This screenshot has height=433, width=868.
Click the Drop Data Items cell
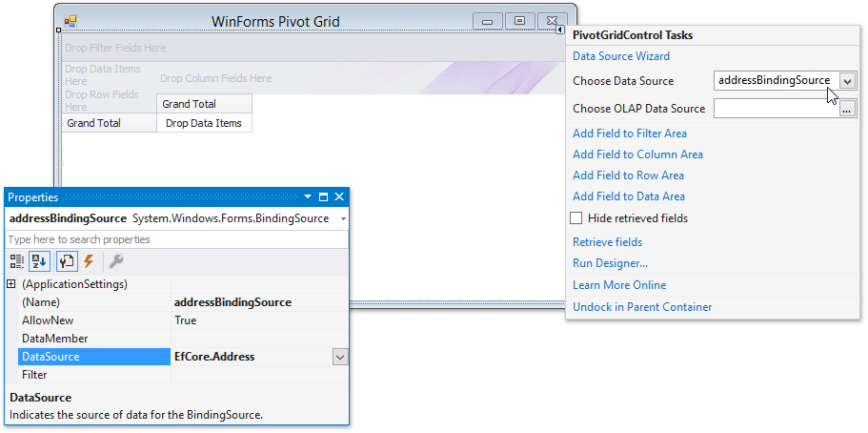[204, 123]
